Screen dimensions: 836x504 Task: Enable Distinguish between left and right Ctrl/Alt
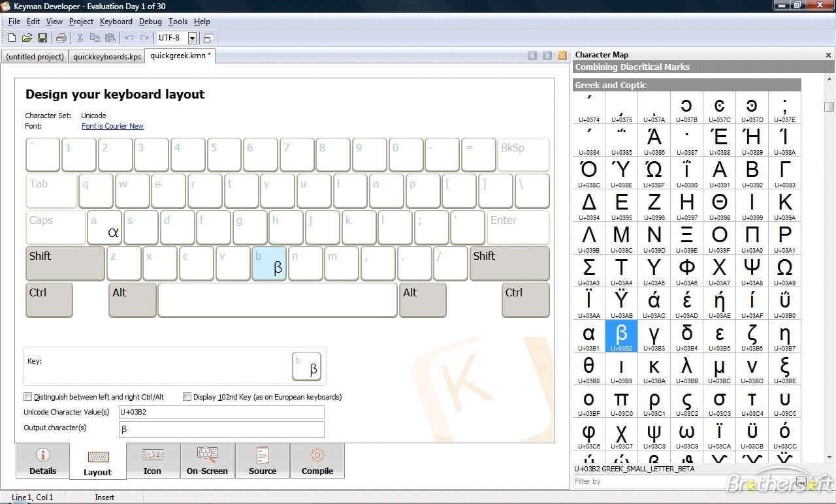(28, 396)
